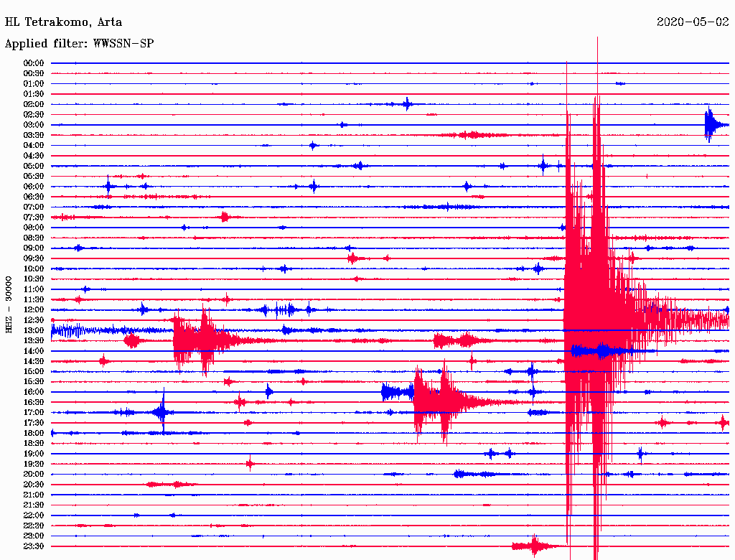
Task: Select the 05:00 time label
Action: (33, 166)
